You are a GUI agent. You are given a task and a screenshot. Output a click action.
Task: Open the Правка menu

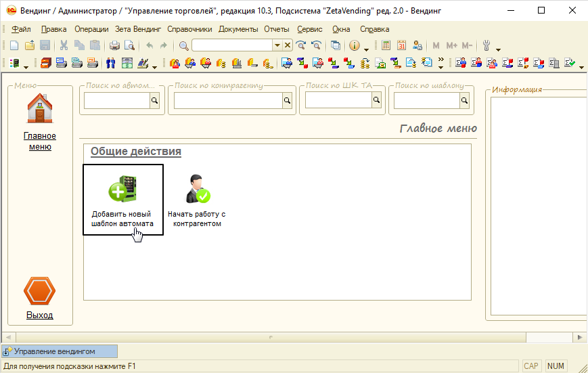[x=53, y=29]
